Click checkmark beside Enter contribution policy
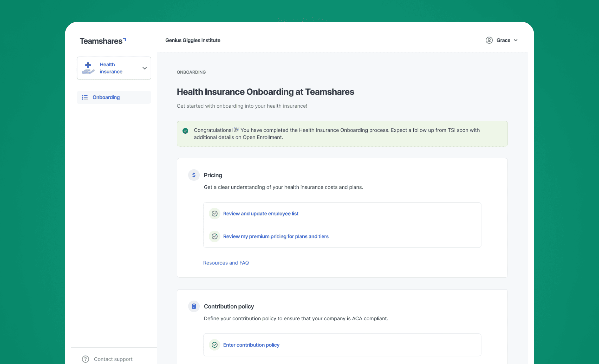The width and height of the screenshot is (599, 364). (x=214, y=345)
